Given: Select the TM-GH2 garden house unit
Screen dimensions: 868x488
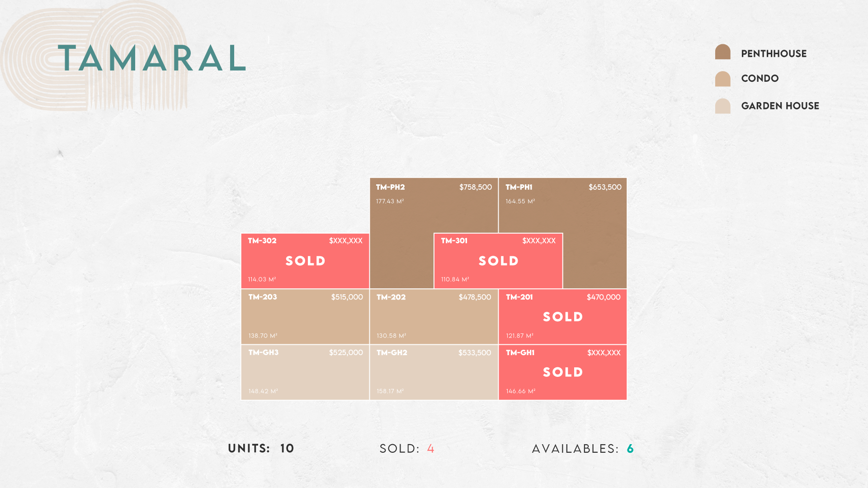Looking at the screenshot, I should coord(434,372).
